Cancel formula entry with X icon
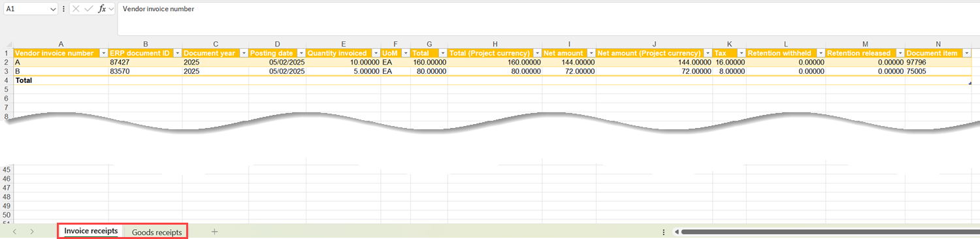 [76, 9]
